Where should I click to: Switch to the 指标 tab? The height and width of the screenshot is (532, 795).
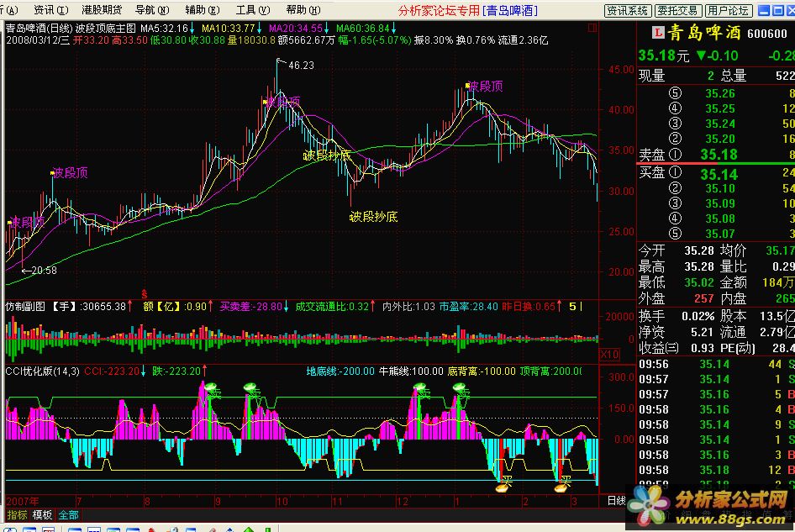click(18, 514)
